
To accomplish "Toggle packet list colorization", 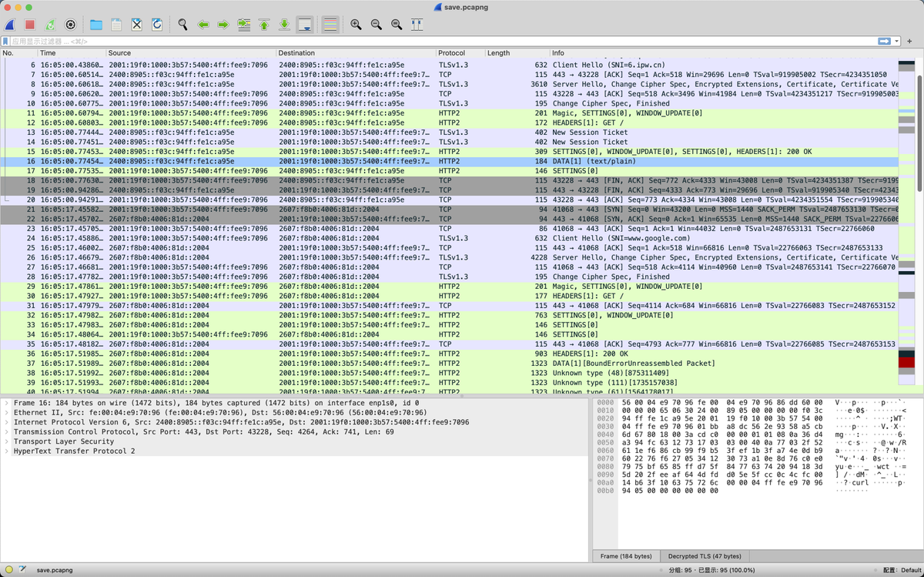I will click(330, 25).
